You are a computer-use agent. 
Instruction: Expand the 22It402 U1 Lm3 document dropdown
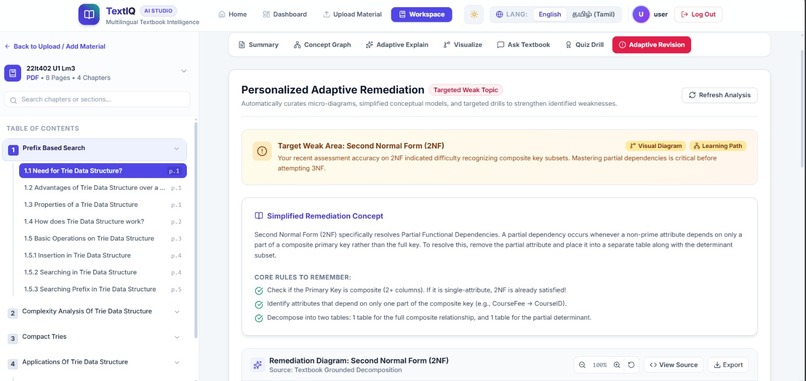(x=184, y=71)
